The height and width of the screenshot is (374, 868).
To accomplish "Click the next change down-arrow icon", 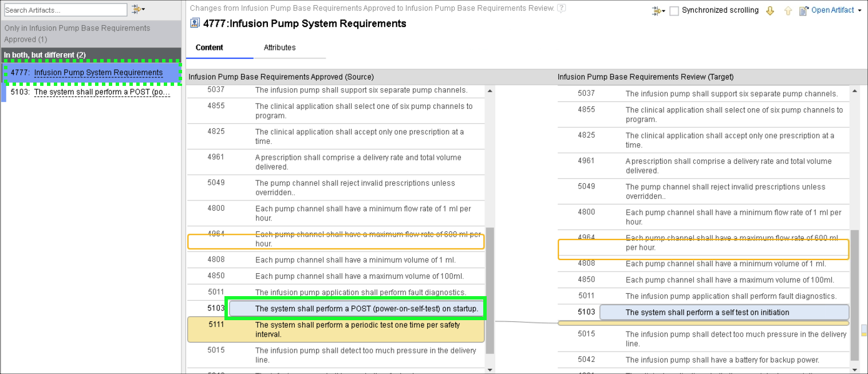I will (770, 10).
